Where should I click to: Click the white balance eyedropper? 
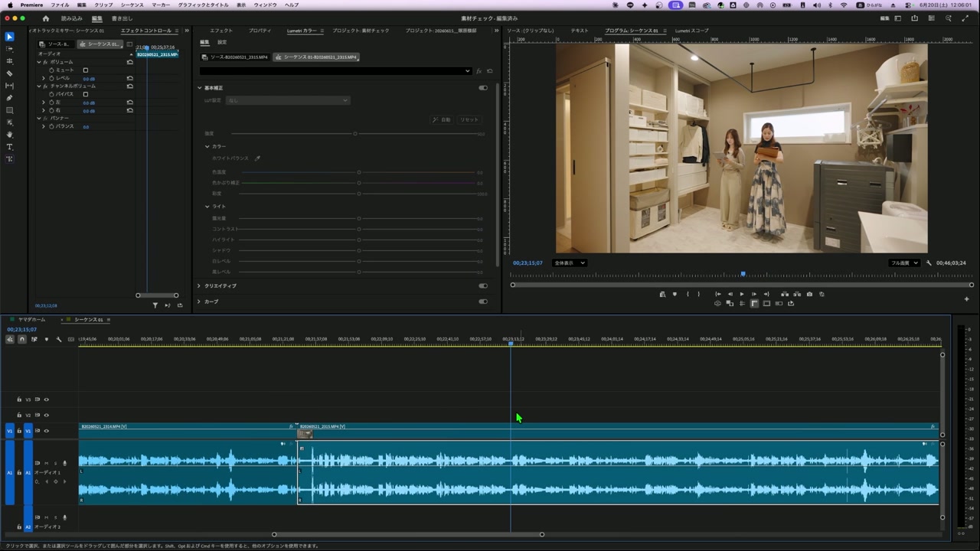coord(257,158)
